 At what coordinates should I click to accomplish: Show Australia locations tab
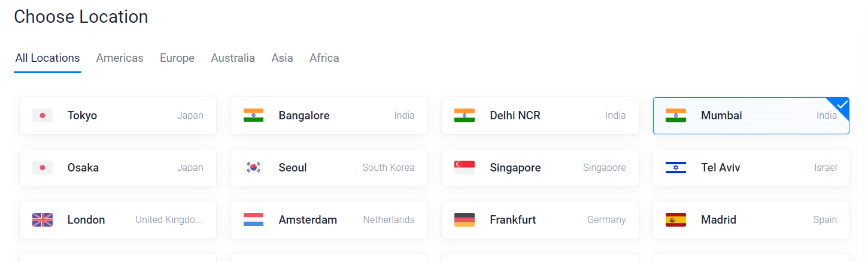233,58
